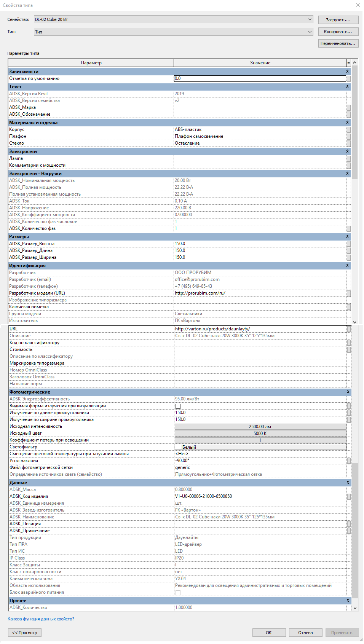Click the empty Комментарии к мощности value cell

[260, 165]
